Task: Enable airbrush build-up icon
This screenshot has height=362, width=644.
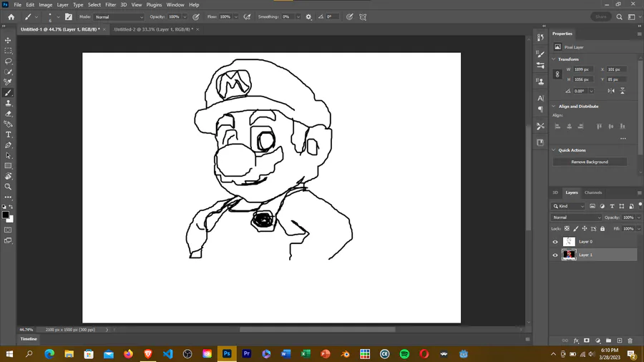Action: point(247,17)
